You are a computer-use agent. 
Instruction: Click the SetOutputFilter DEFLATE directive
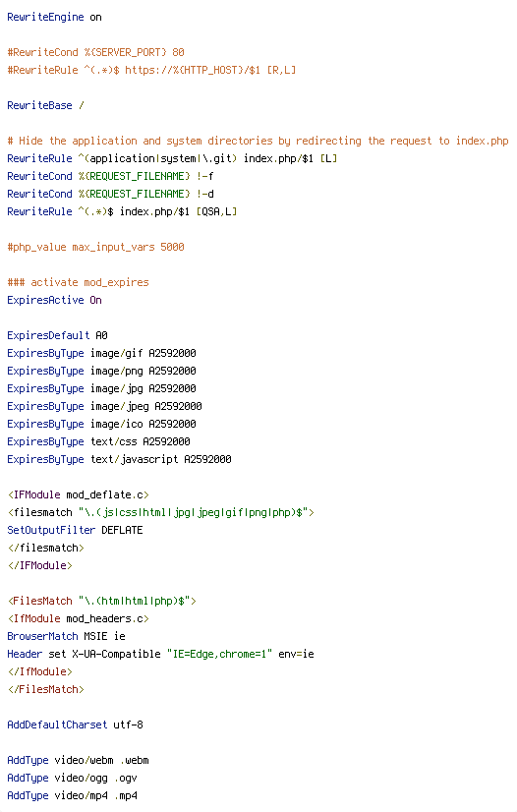pyautogui.click(x=75, y=530)
